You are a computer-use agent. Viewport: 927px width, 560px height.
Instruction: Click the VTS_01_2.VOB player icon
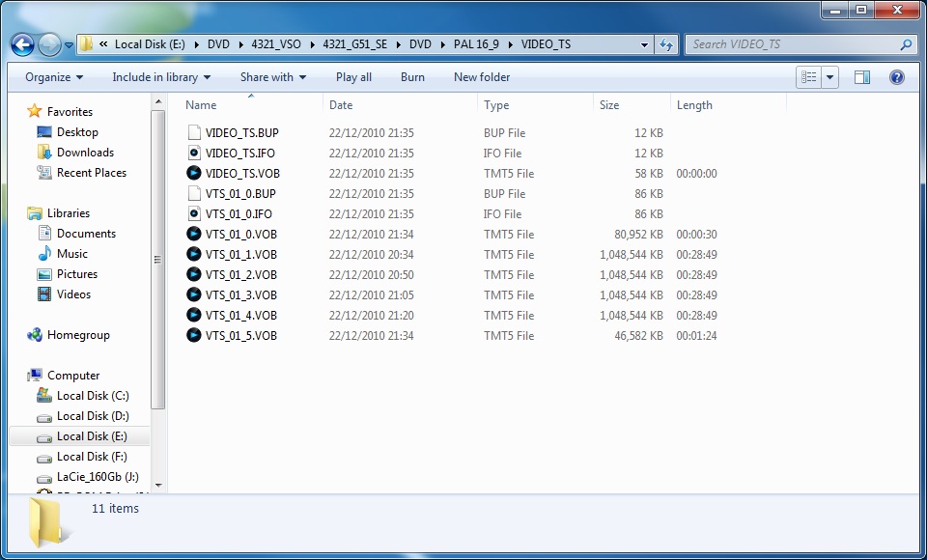[x=193, y=274]
